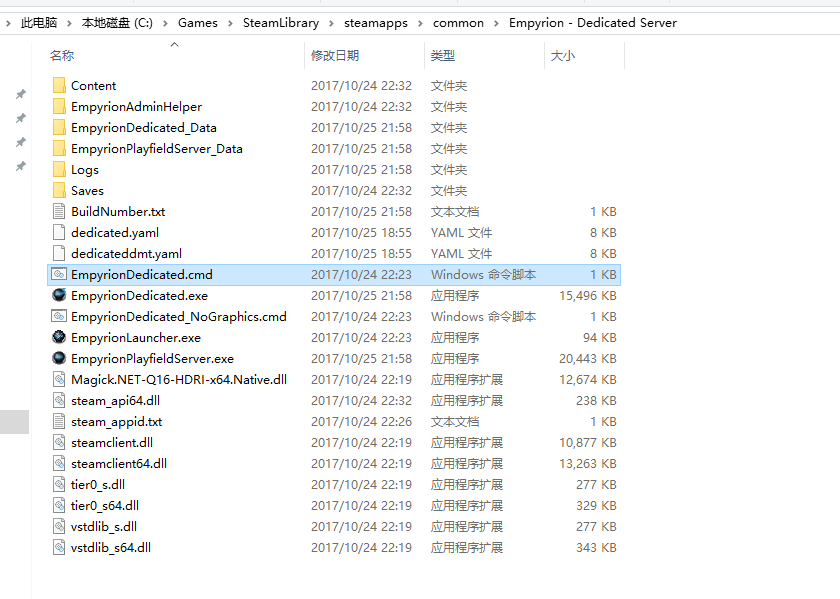840x599 pixels.
Task: Click the 343 KB size value
Action: pyautogui.click(x=596, y=548)
